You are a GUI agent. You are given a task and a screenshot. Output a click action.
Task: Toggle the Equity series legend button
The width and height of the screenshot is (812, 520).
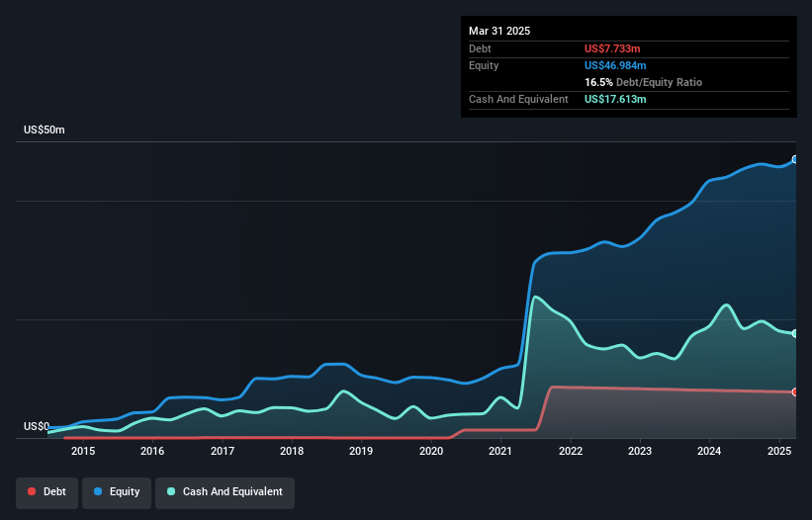click(117, 492)
